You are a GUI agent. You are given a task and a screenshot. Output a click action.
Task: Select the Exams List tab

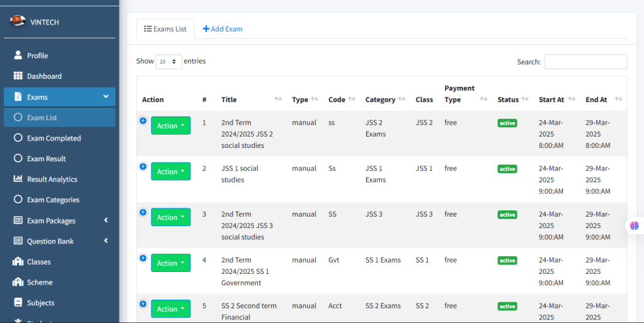point(165,29)
